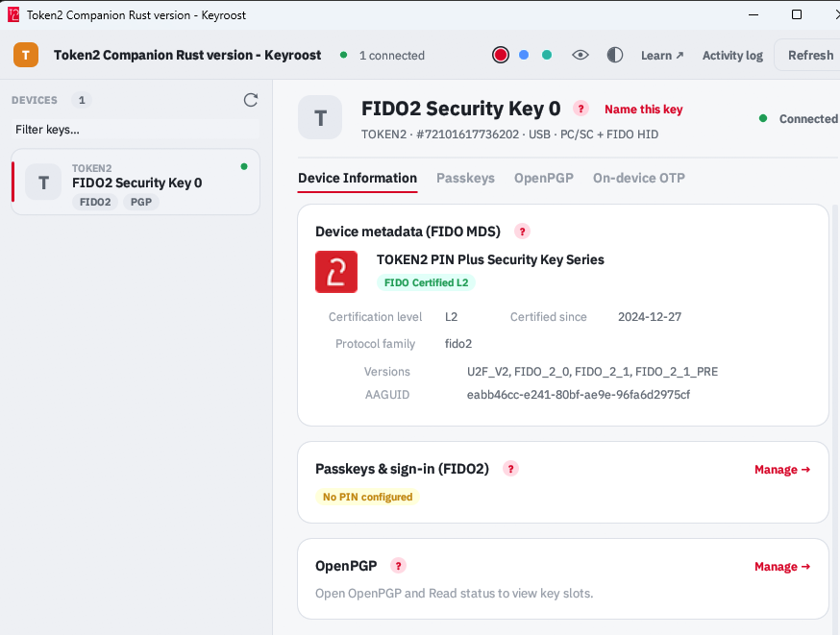Minimize the Keyroost window

754,14
